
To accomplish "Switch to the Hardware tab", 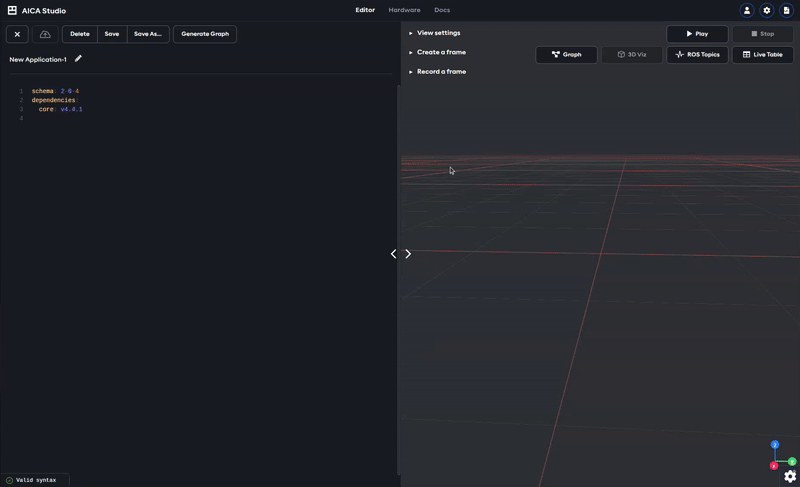I will click(404, 10).
